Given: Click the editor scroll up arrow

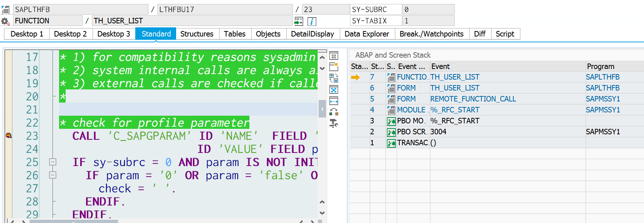Looking at the screenshot, I should point(322,57).
